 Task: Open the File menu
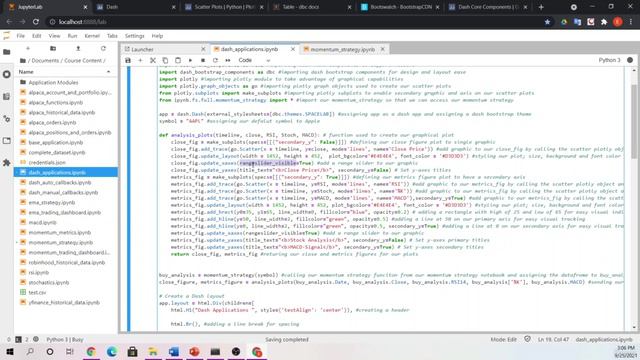[20, 36]
